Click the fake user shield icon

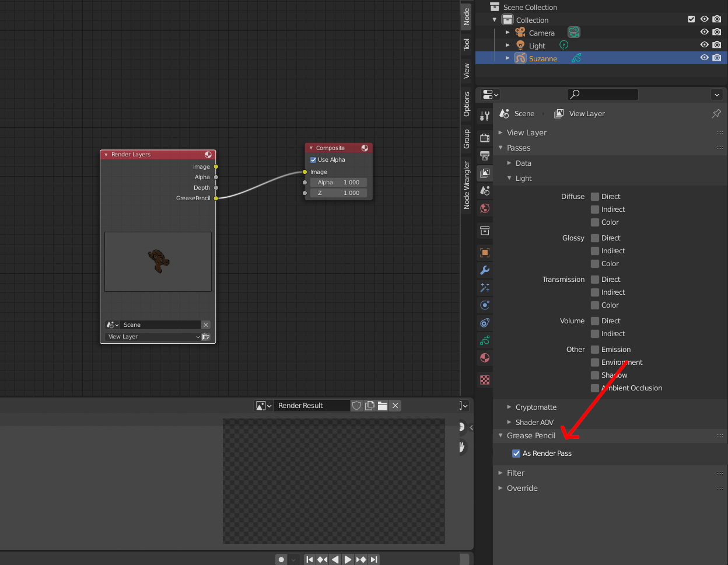tap(356, 406)
